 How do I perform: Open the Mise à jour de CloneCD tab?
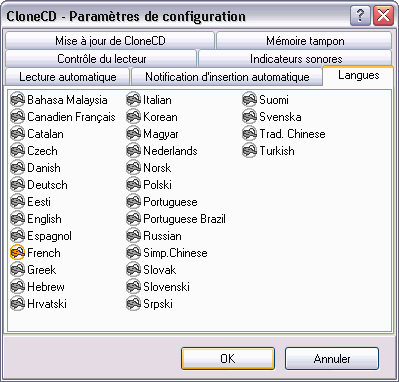coord(110,41)
